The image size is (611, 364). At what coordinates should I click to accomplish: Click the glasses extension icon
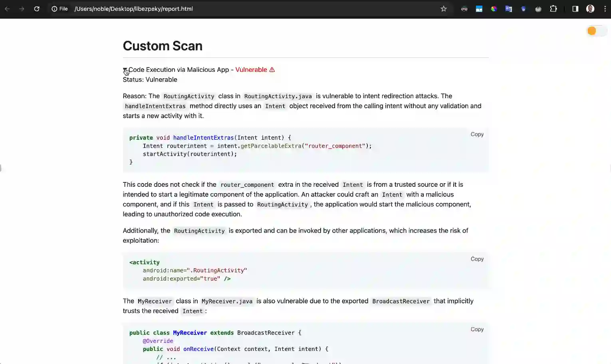point(464,9)
